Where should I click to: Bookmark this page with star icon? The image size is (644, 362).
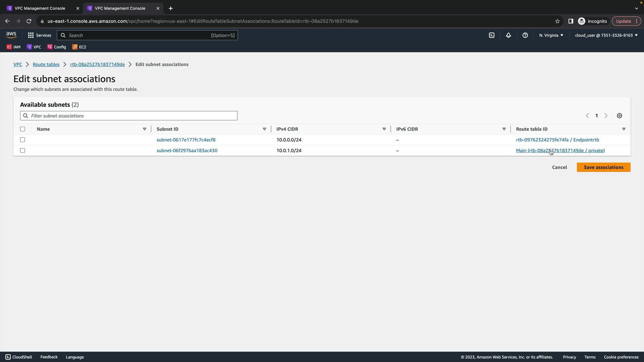click(x=557, y=21)
